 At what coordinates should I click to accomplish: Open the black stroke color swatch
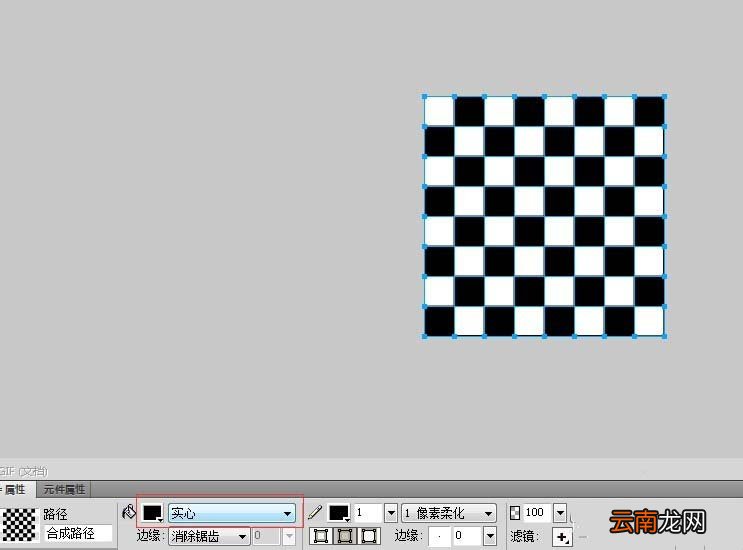coord(339,513)
